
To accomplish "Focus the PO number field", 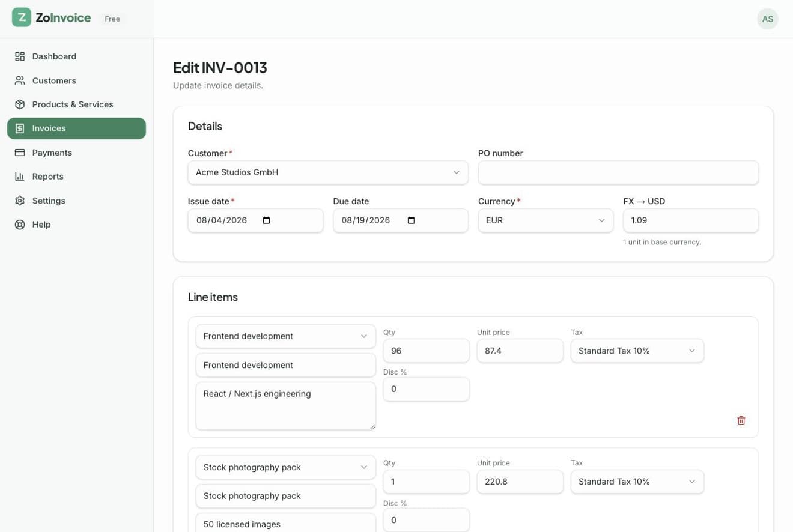I will (x=618, y=172).
